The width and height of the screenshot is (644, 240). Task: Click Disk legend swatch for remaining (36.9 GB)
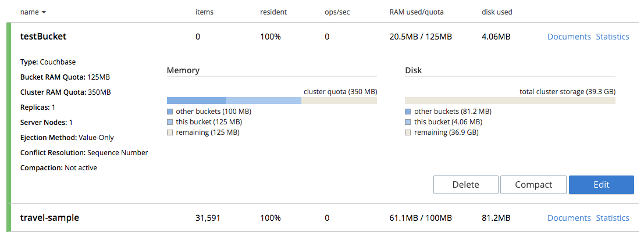[x=408, y=132]
